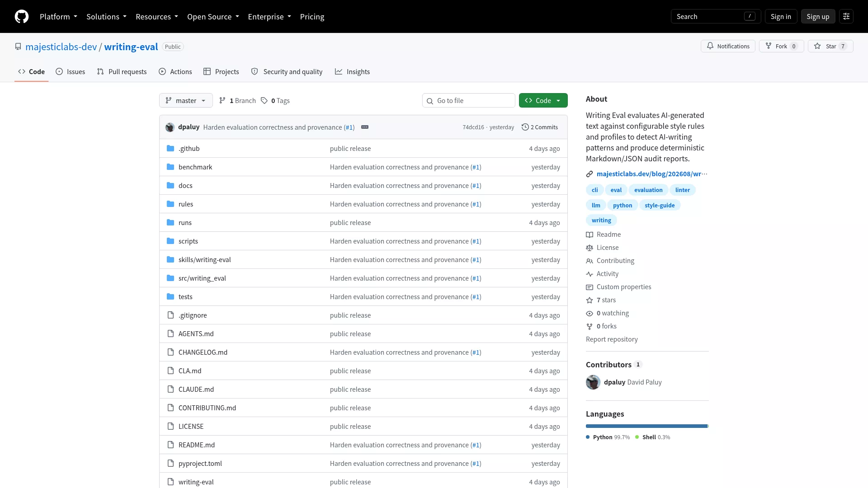The image size is (868, 488).
Task: Go to the Insights tab
Action: [352, 72]
